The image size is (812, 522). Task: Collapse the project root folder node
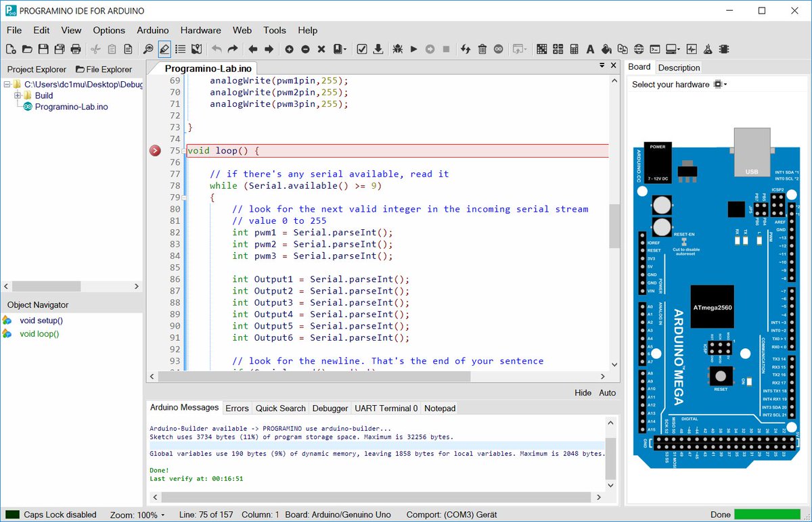pyautogui.click(x=7, y=85)
